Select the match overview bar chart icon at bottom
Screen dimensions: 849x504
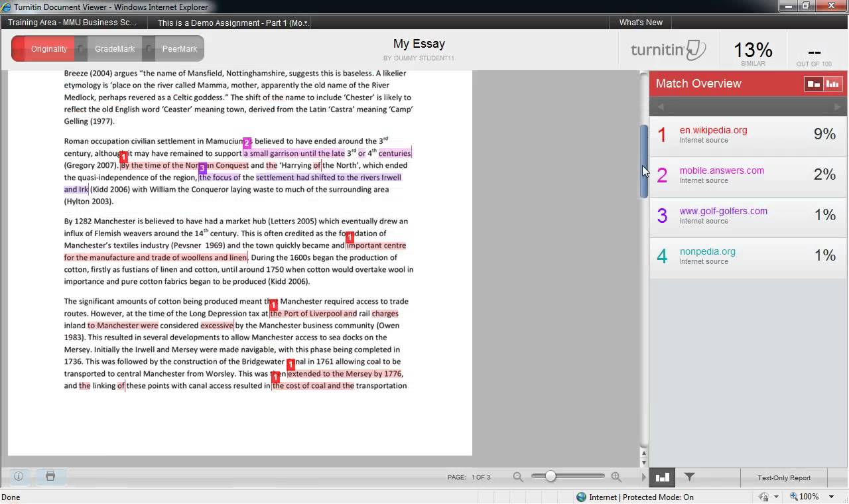pyautogui.click(x=661, y=477)
